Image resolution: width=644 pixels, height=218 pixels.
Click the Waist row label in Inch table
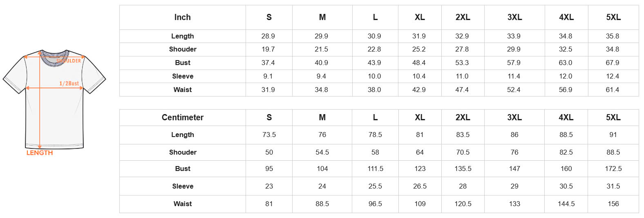tap(183, 90)
